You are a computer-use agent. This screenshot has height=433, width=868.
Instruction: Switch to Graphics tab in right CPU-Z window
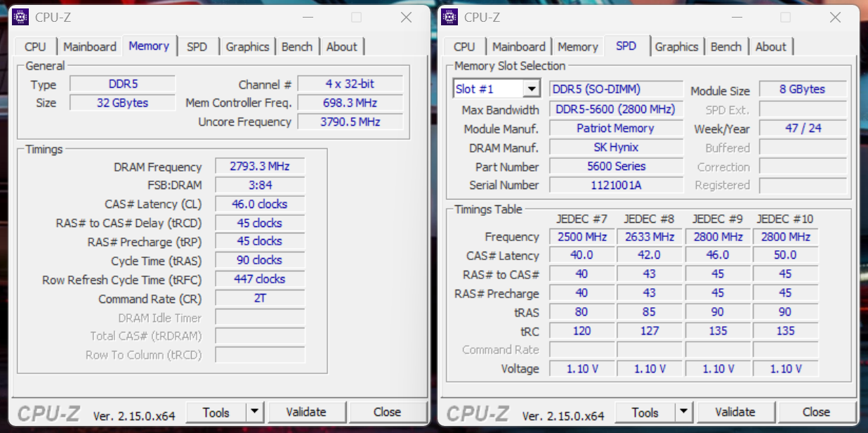[676, 47]
